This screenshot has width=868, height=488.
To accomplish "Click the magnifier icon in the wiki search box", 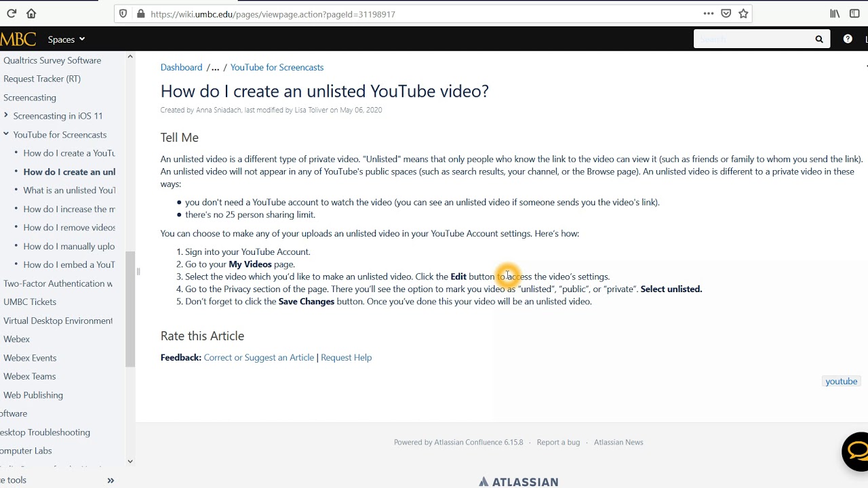I will pyautogui.click(x=819, y=39).
